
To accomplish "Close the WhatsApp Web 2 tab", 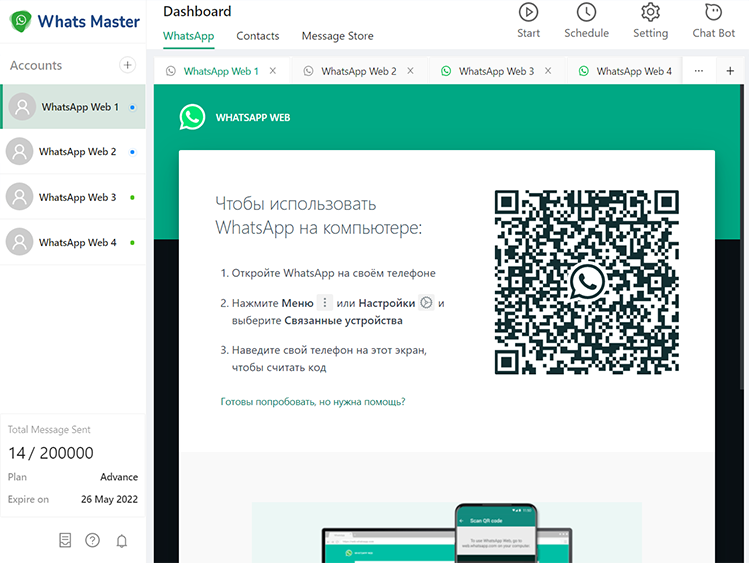I will [x=410, y=71].
